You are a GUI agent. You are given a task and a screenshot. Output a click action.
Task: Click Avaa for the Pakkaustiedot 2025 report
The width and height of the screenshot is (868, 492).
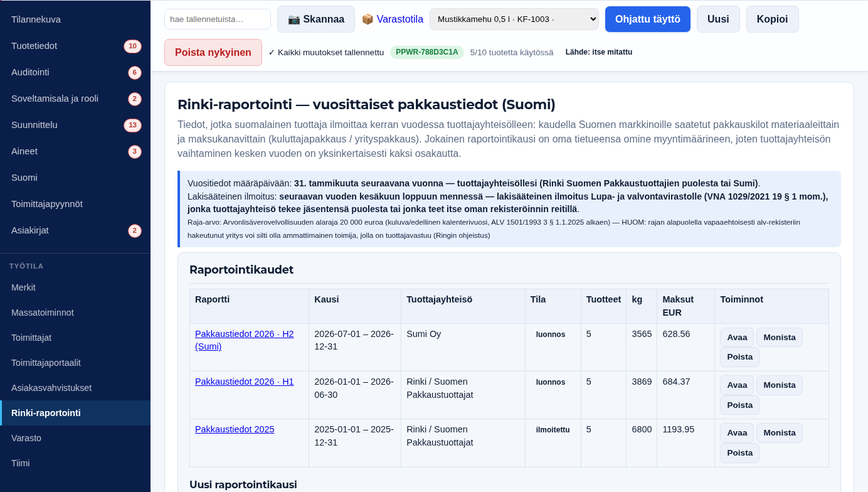tap(737, 432)
